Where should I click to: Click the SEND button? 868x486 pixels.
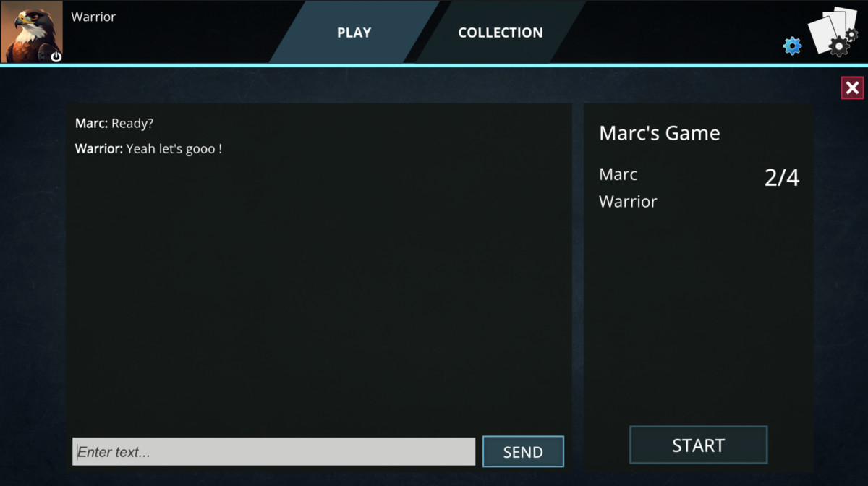523,452
